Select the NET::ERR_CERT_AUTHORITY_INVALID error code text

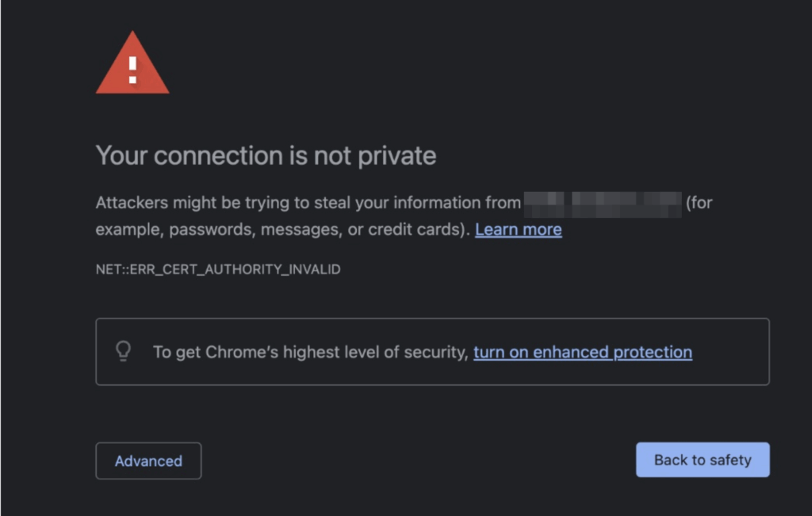pyautogui.click(x=218, y=269)
